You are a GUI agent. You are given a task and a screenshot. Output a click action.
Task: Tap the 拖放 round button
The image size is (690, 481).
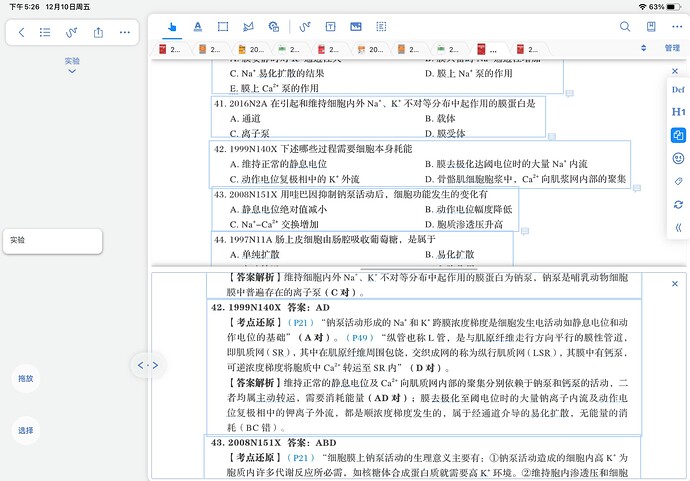pyautogui.click(x=26, y=378)
